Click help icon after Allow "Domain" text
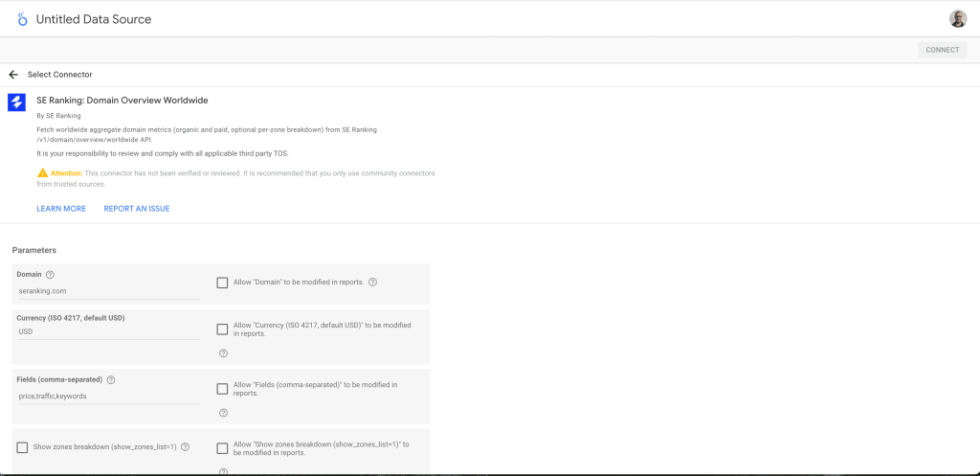 coord(372,283)
